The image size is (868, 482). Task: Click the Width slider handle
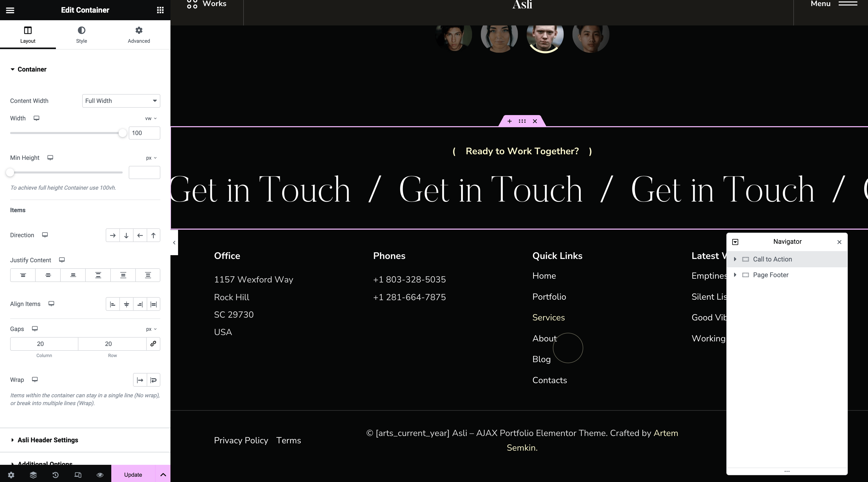[123, 133]
